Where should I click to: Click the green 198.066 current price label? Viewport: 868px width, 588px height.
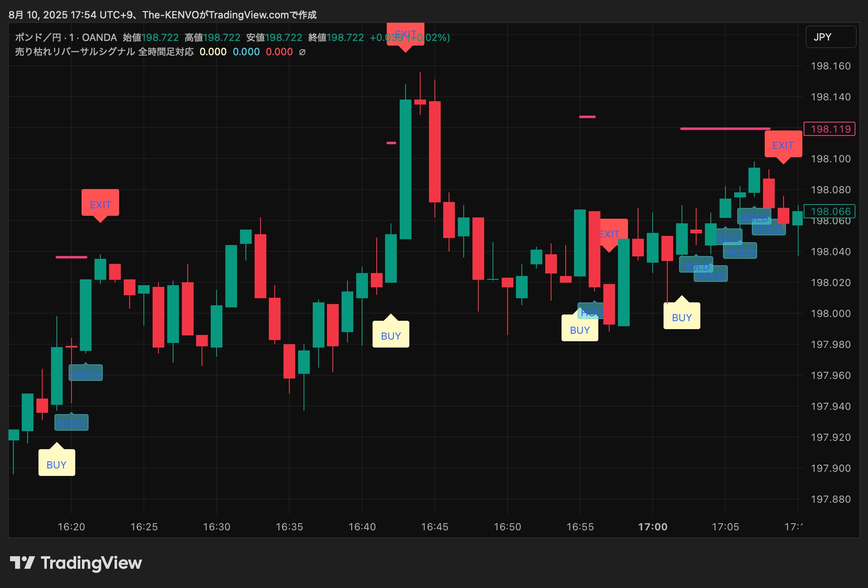click(830, 211)
